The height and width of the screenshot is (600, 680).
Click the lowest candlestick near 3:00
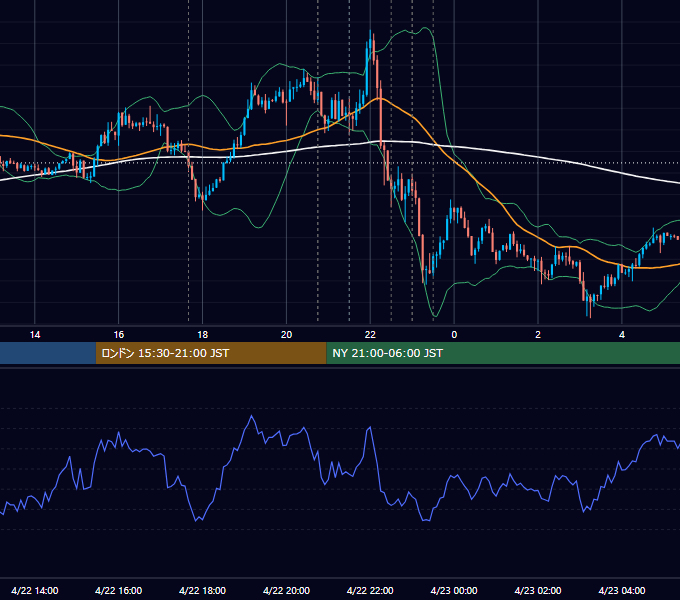point(590,306)
